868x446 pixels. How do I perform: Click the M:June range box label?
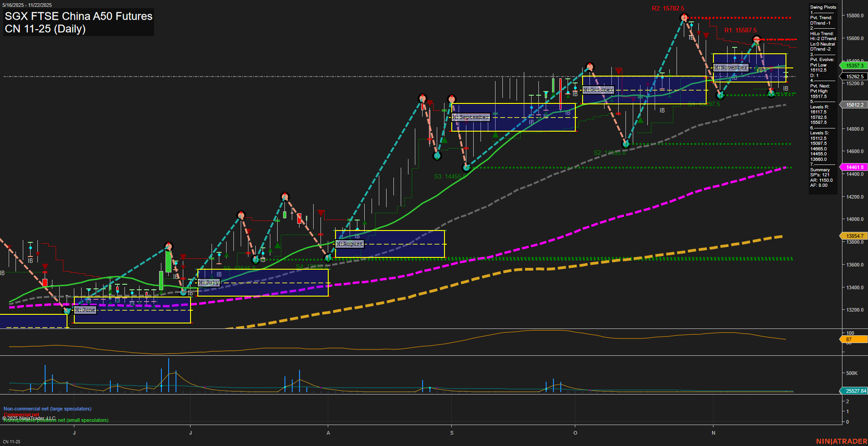(85, 309)
